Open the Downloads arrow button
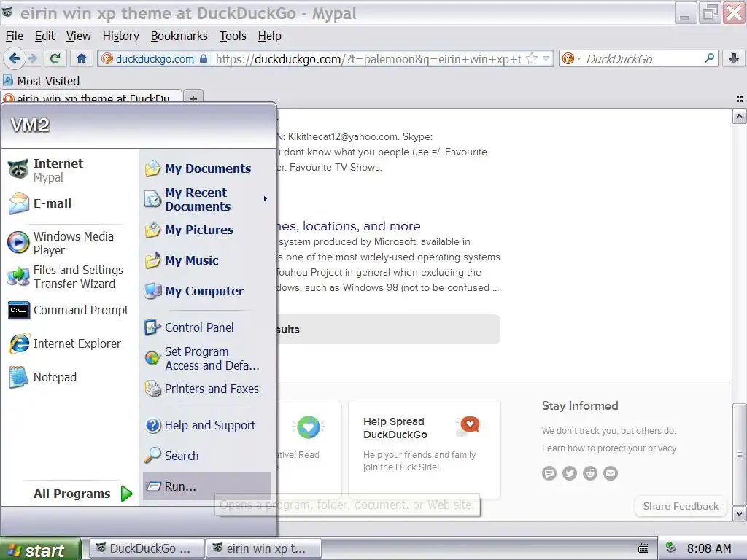 [x=734, y=58]
